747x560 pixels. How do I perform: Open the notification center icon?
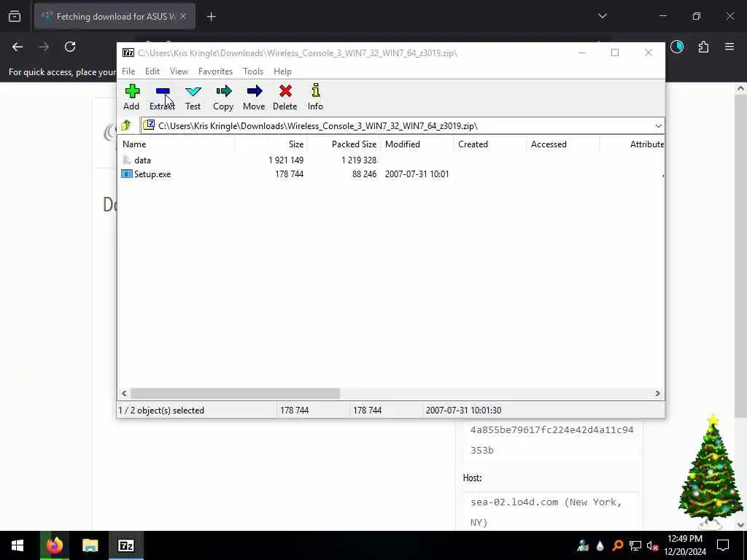click(723, 545)
